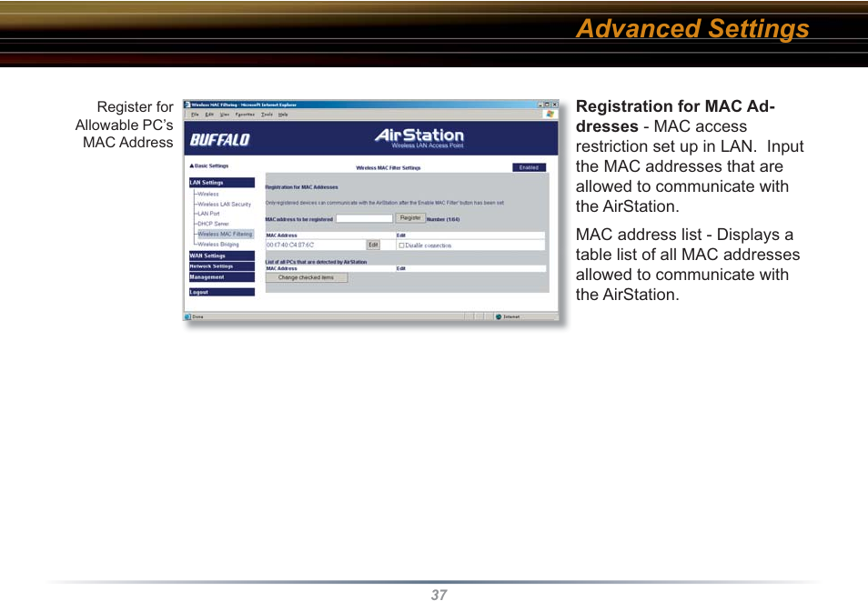Open the Management section

[x=222, y=276]
